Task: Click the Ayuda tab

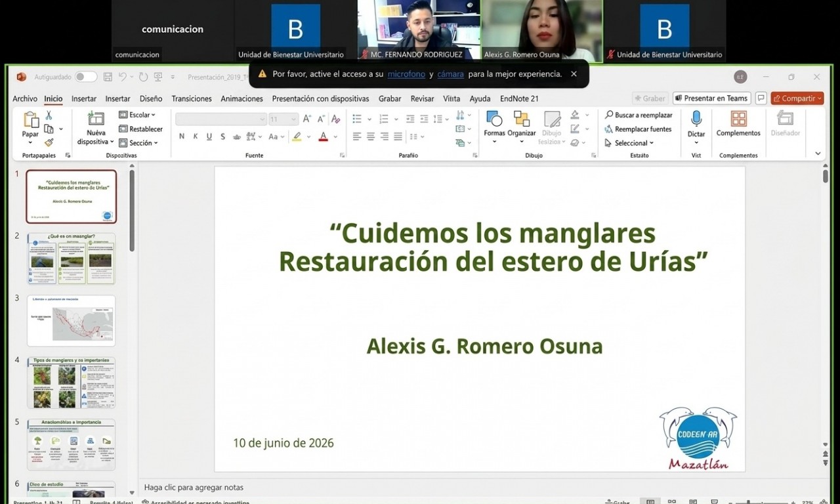Action: coord(480,98)
